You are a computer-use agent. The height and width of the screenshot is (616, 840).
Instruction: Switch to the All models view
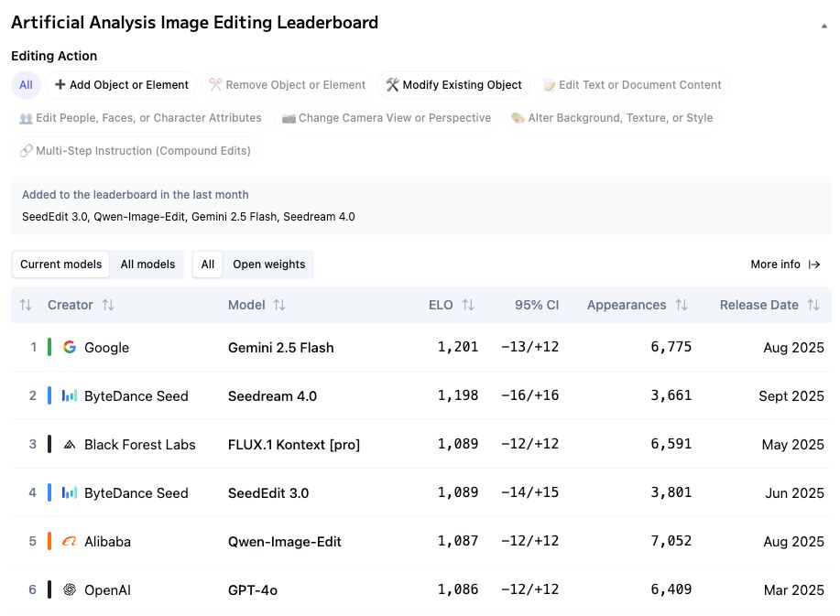click(147, 265)
